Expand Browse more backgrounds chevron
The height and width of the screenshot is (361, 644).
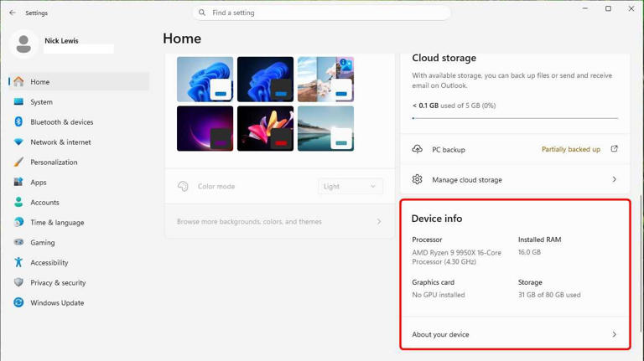(x=379, y=221)
